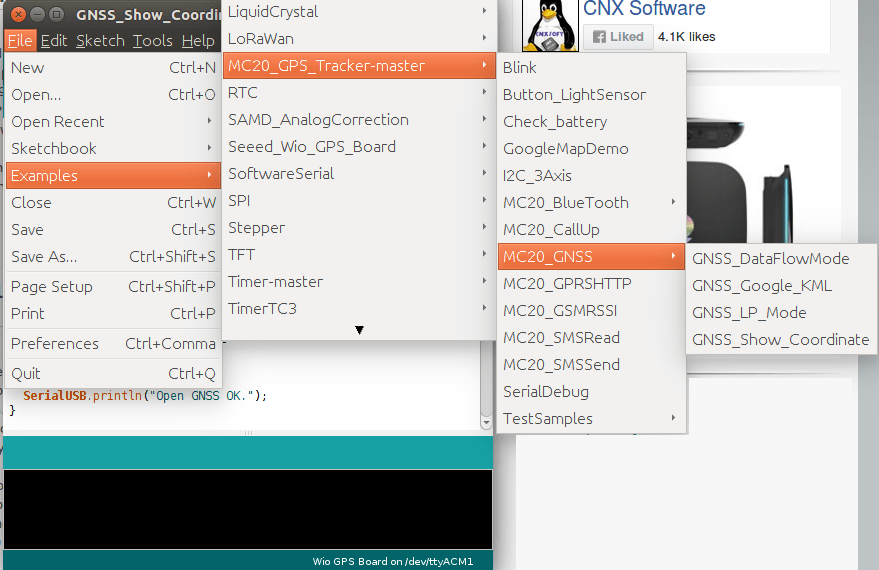Viewport: 879px width, 570px height.
Task: Choose Print in File menu
Action: (x=113, y=313)
